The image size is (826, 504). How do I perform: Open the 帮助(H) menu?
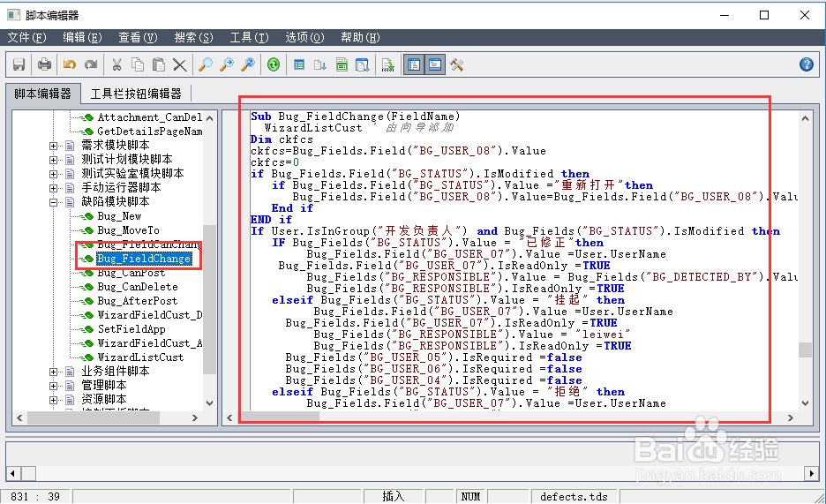point(360,37)
